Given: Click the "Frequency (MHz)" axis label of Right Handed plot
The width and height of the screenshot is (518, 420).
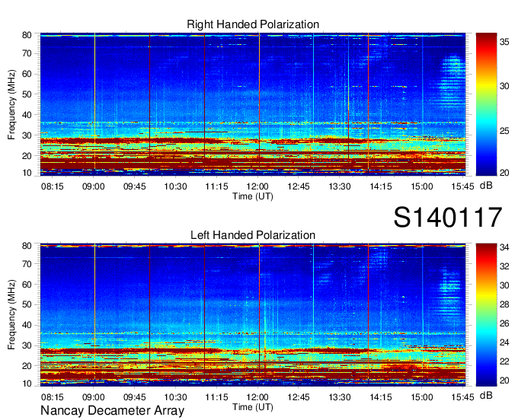Looking at the screenshot, I should (11, 104).
